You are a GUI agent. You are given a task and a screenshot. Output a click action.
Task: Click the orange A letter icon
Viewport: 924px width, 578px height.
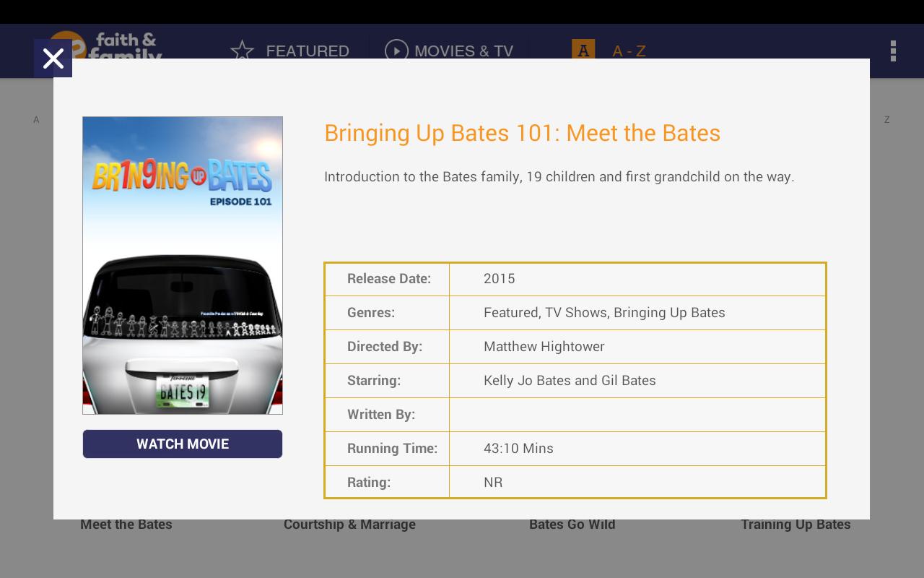583,49
